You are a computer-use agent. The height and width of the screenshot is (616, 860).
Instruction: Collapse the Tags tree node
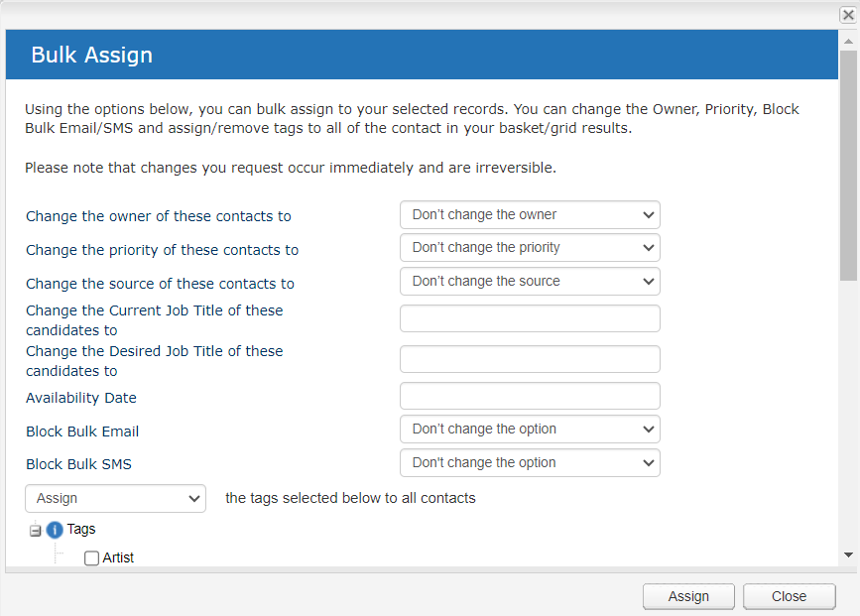(35, 531)
